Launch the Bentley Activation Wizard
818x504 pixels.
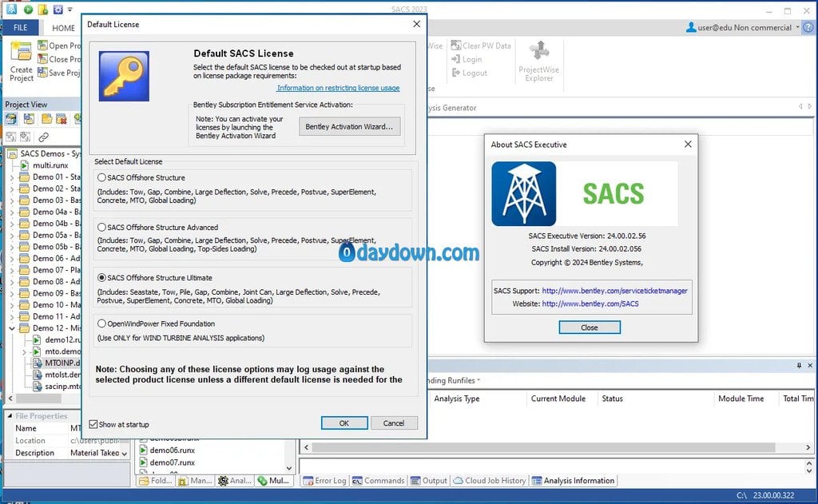coord(349,126)
